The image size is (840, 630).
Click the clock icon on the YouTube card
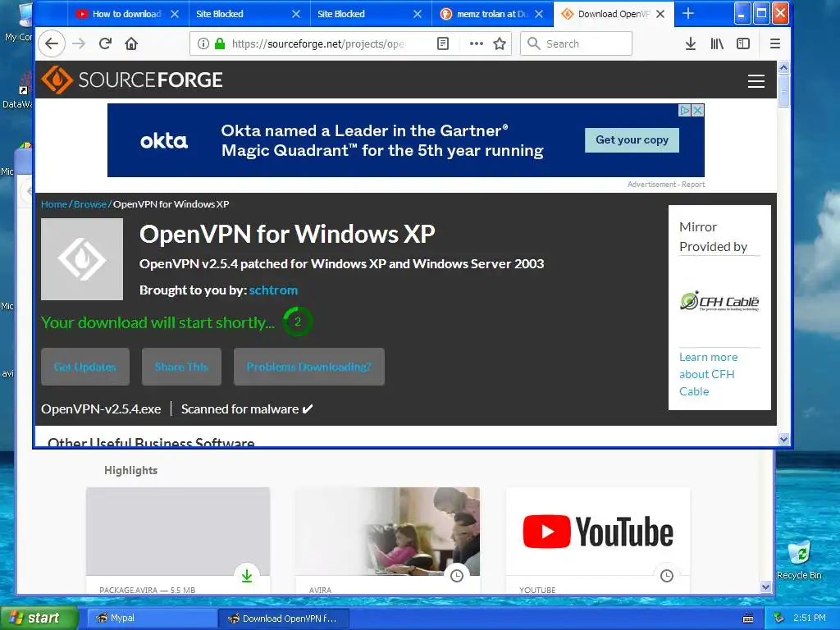(x=666, y=576)
